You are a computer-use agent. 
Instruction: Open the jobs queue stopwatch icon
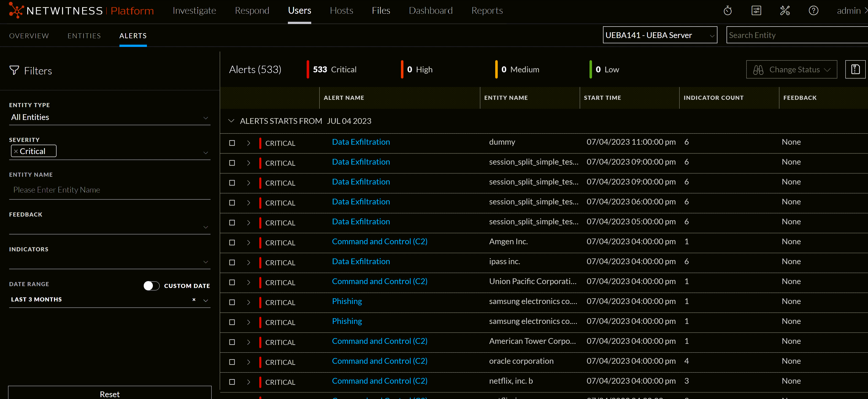[x=727, y=11]
